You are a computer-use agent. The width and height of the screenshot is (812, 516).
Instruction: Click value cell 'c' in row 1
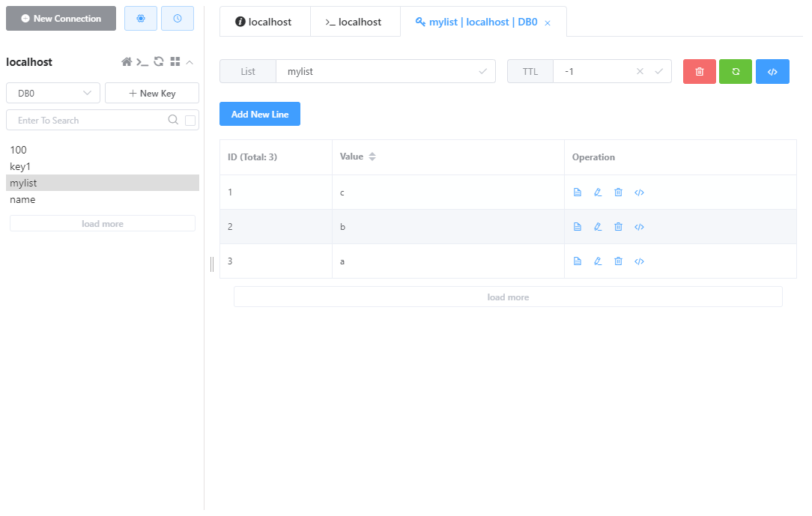(448, 192)
